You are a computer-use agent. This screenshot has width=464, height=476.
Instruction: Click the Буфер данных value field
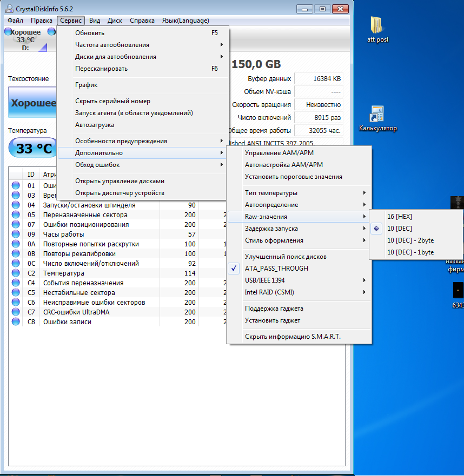point(319,79)
